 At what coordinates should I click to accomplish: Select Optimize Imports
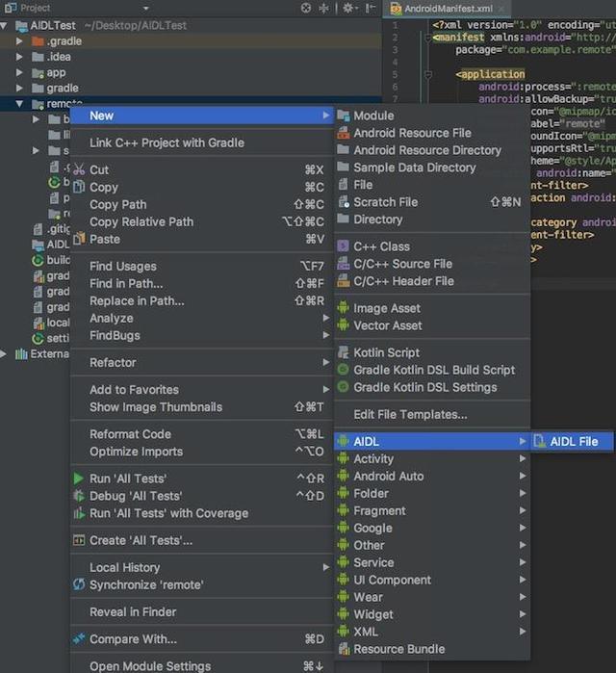[202, 452]
